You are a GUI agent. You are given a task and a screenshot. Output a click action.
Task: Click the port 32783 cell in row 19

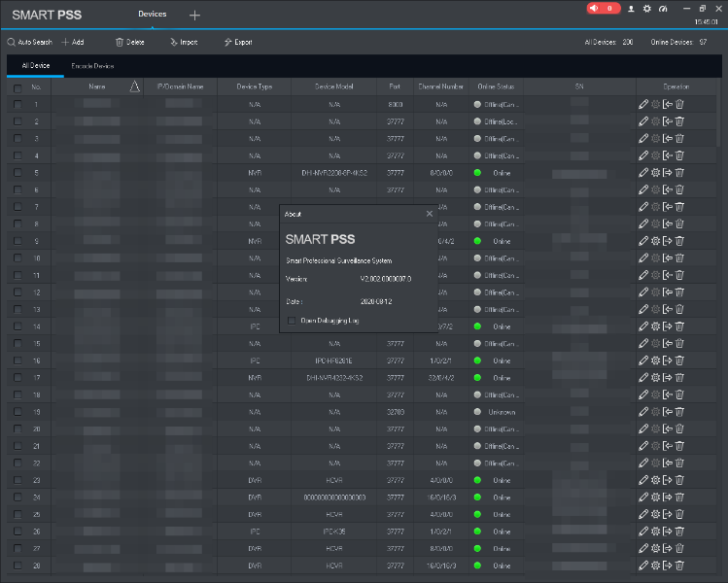coord(396,412)
